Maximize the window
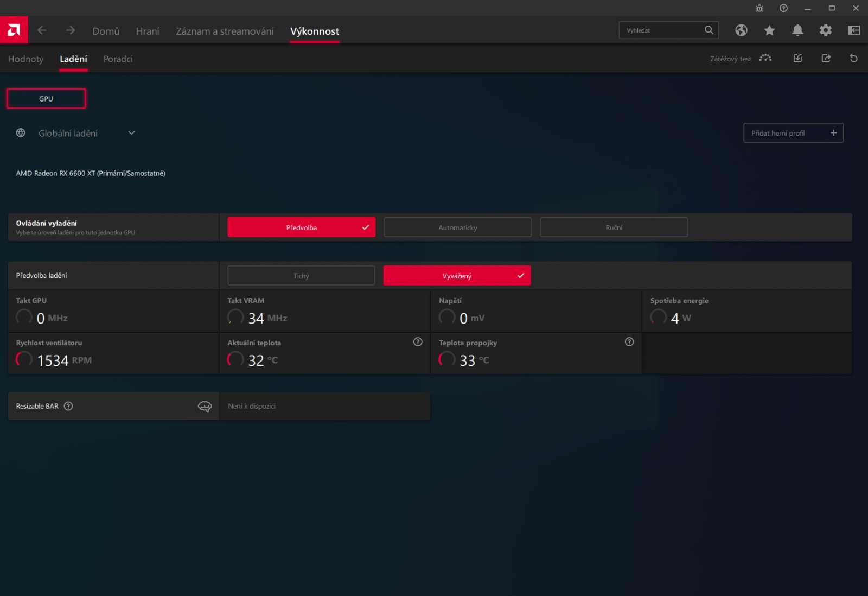Viewport: 868px width, 596px height. (x=832, y=8)
